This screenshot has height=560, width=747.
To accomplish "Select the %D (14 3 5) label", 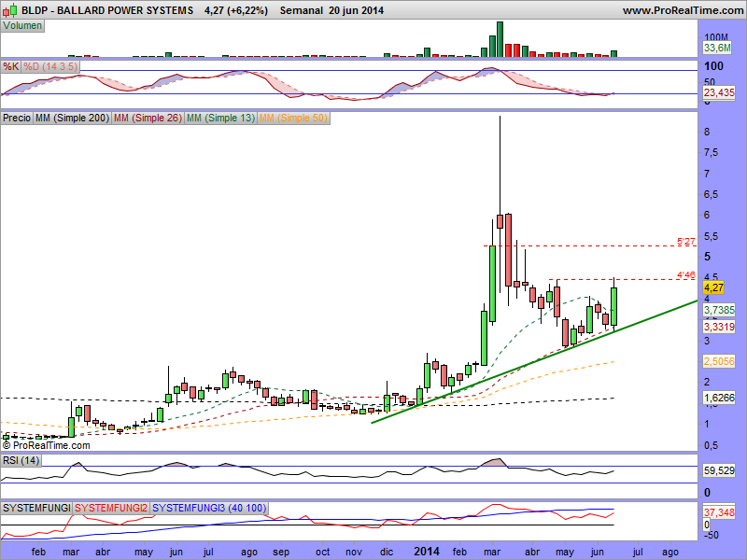I will click(x=50, y=66).
